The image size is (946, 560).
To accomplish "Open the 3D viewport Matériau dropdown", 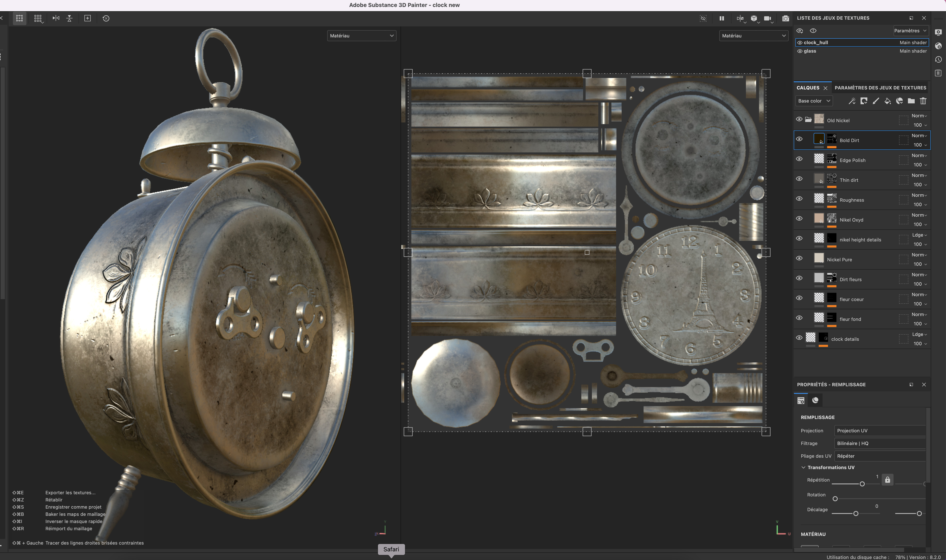I will [361, 35].
